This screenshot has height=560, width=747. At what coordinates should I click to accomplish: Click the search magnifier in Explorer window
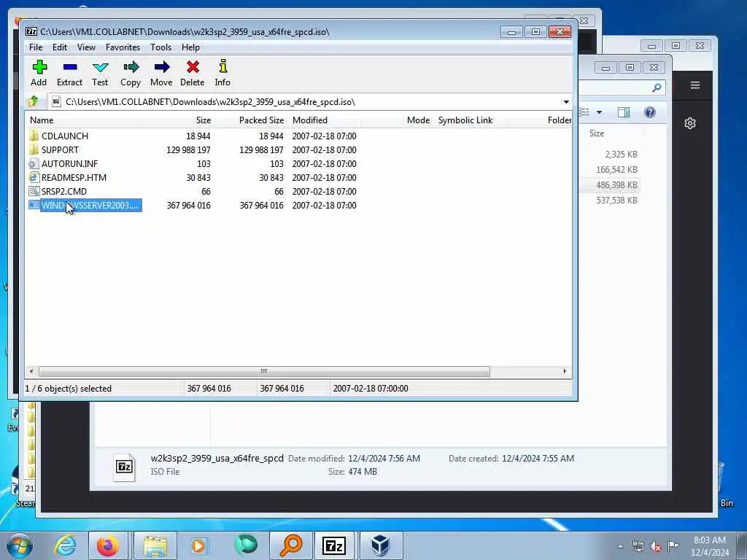pyautogui.click(x=657, y=87)
